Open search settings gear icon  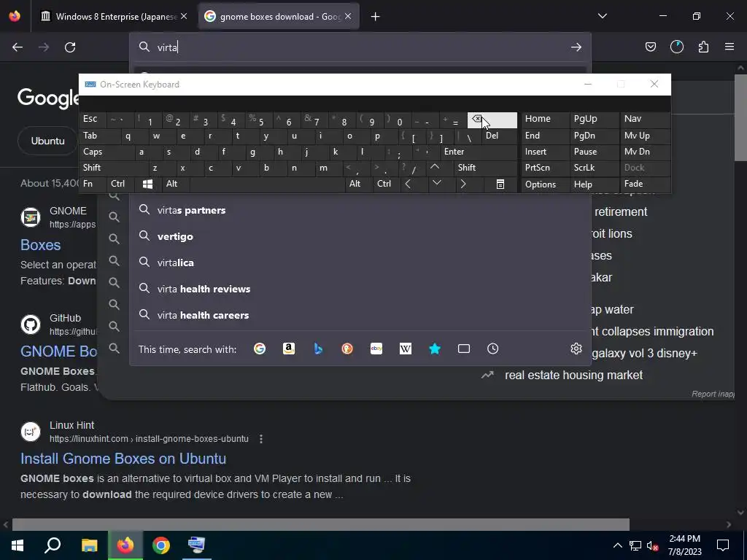[576, 349]
